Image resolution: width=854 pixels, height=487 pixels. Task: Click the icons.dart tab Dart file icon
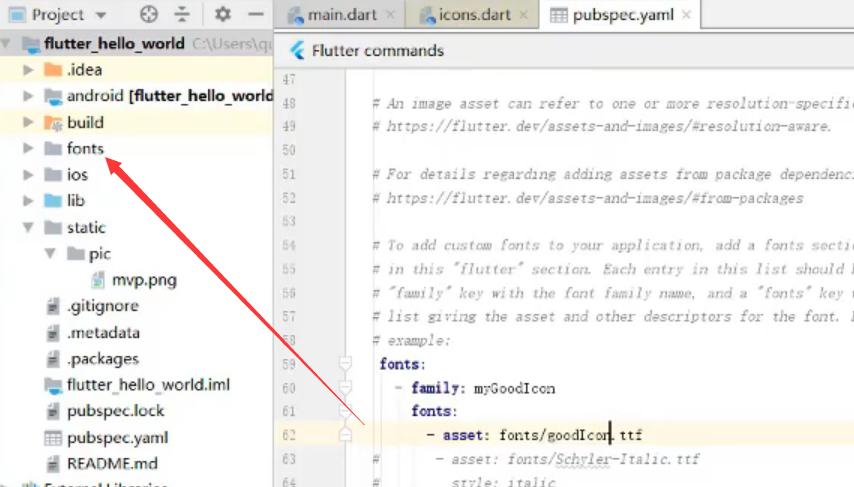coord(428,15)
